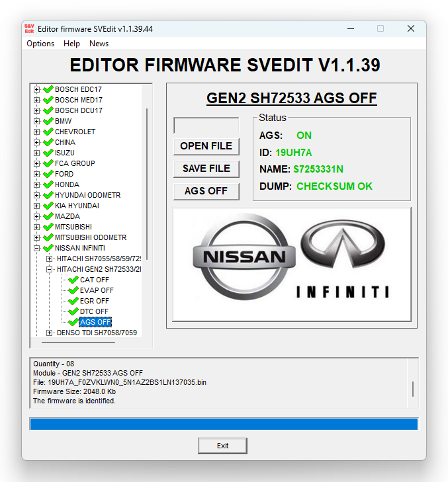Click the green checkmark beside CAT OFF
The image size is (448, 482).
point(73,280)
